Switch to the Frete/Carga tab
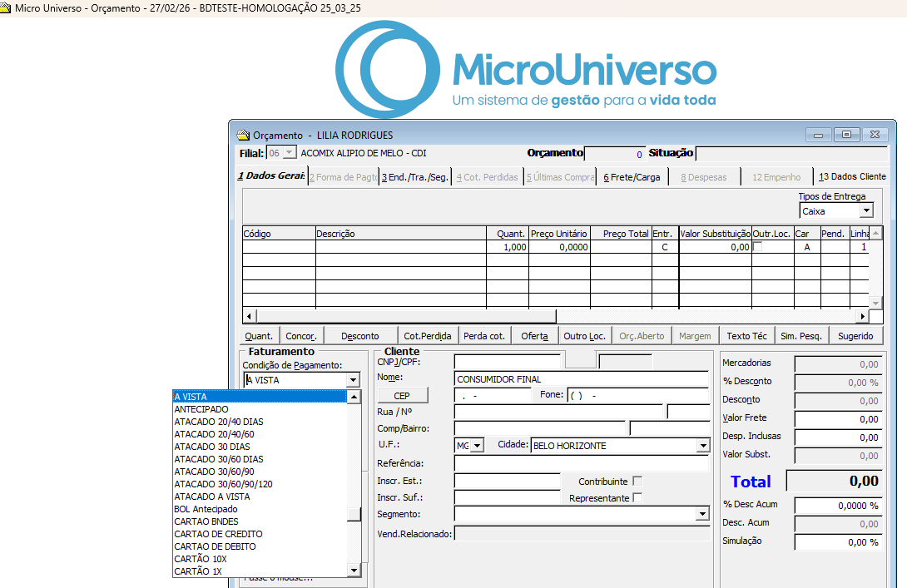The image size is (907, 588). 632,177
